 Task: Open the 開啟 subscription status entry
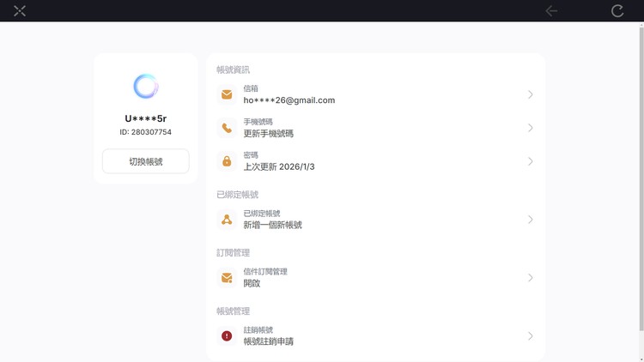point(252,283)
